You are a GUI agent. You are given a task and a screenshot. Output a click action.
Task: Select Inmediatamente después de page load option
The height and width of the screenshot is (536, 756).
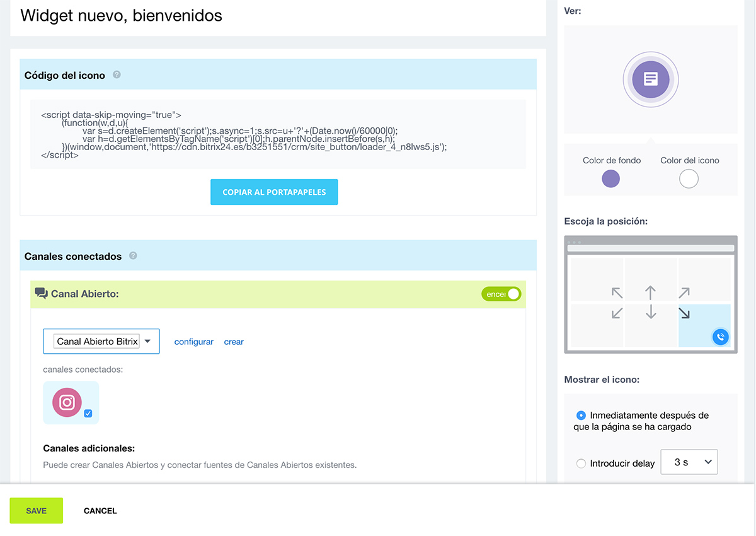pyautogui.click(x=581, y=416)
